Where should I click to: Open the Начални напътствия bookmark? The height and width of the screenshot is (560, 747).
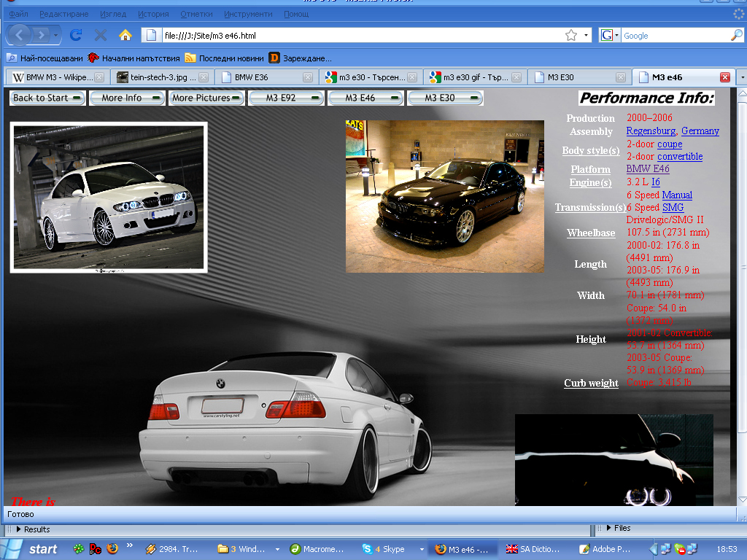(134, 58)
